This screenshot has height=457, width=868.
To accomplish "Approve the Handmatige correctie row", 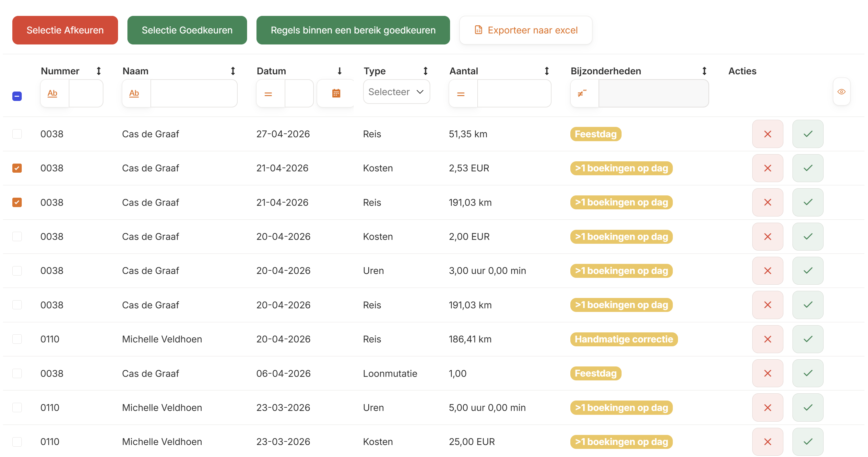I will [x=808, y=339].
